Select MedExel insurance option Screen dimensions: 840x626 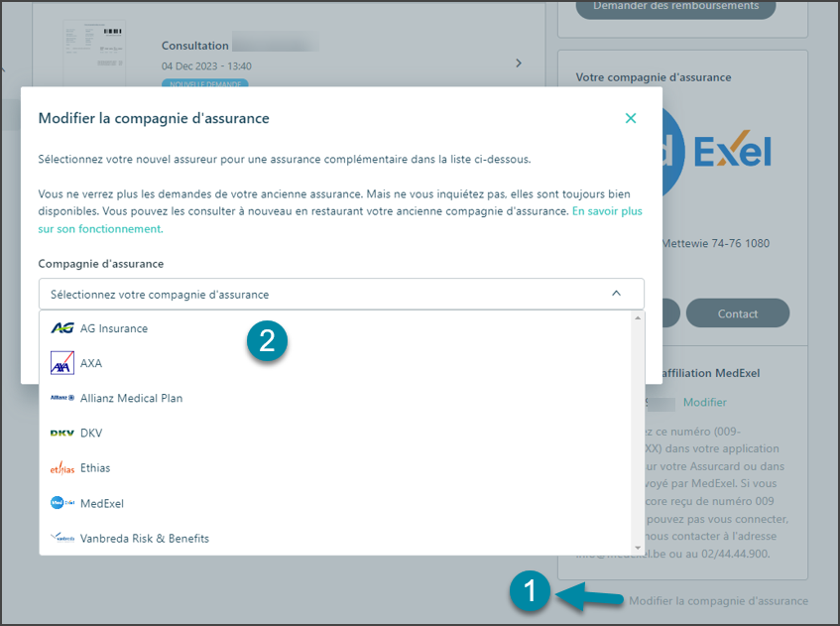[x=335, y=503]
